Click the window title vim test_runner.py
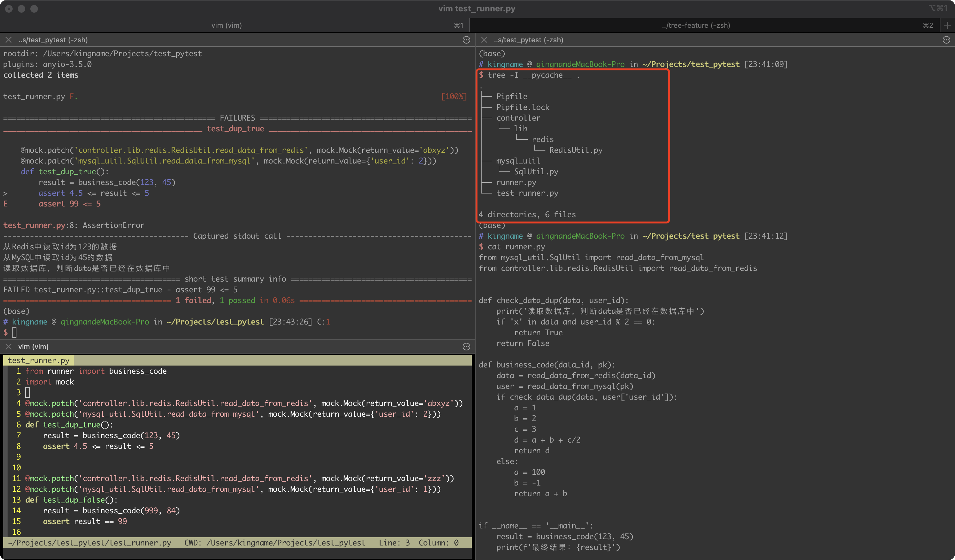Image resolution: width=955 pixels, height=560 pixels. (477, 8)
